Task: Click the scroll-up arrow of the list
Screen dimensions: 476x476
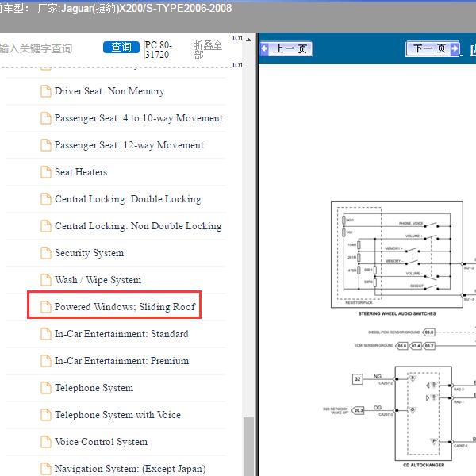Action: click(248, 40)
